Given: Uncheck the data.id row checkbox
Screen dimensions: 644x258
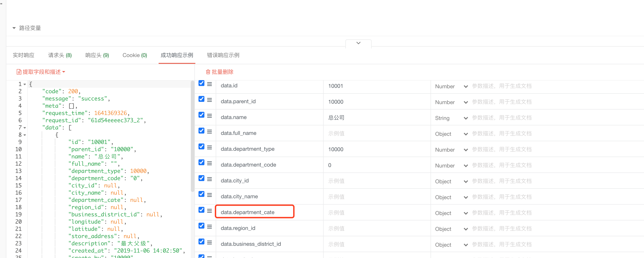Looking at the screenshot, I should (x=201, y=83).
